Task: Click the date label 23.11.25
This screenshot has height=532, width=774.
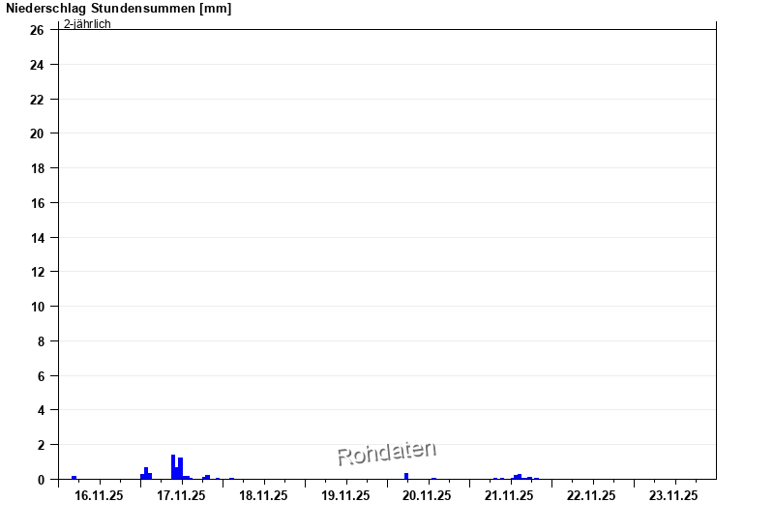Action: (673, 495)
